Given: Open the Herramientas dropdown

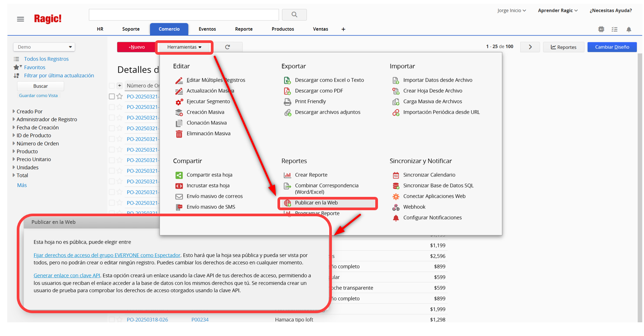Looking at the screenshot, I should click(x=184, y=47).
